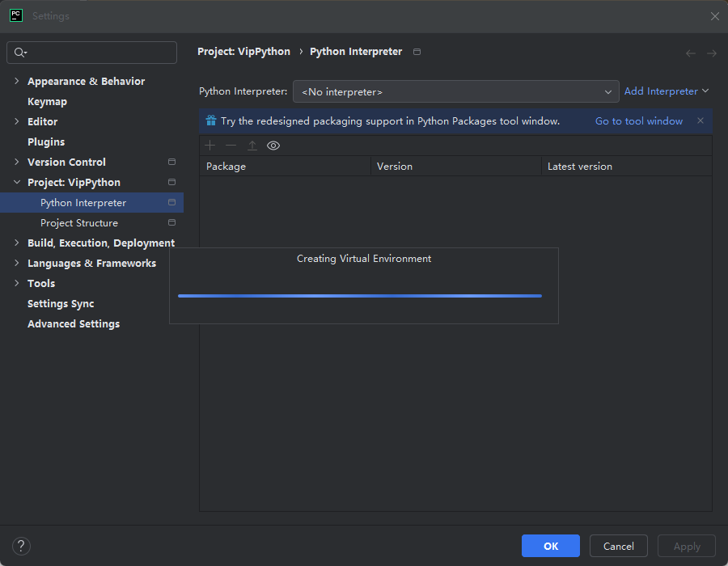Open the Plugins settings page
Viewport: 728px width, 566px height.
pos(46,141)
